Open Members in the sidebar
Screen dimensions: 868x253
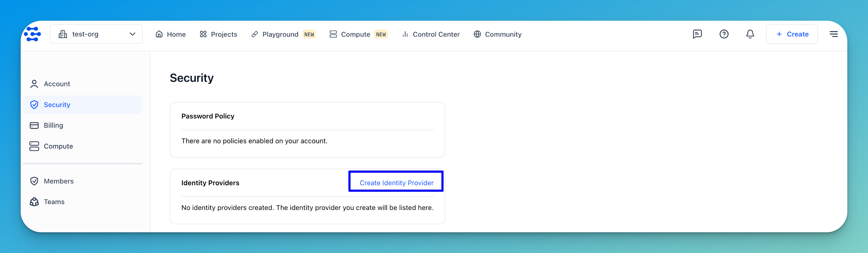click(82, 181)
